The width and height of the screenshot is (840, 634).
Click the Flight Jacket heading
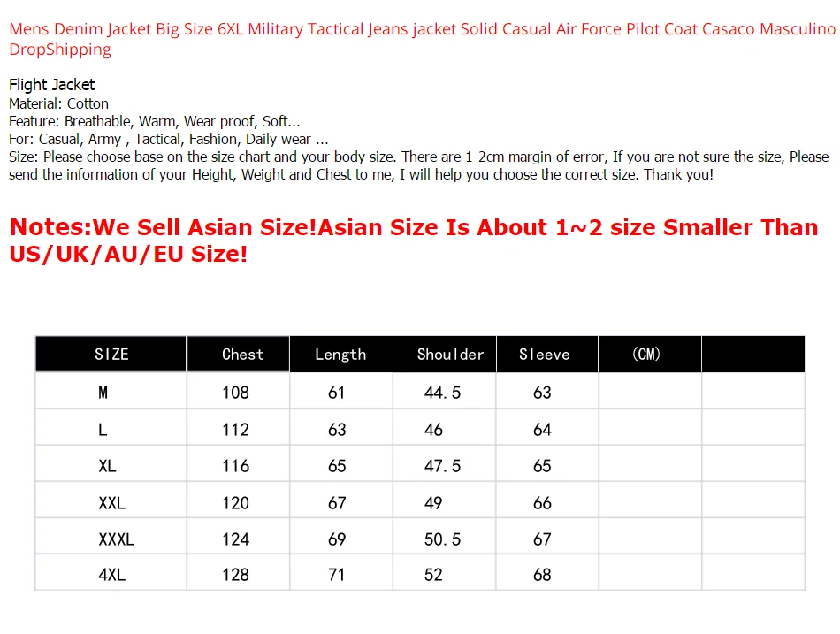(52, 85)
